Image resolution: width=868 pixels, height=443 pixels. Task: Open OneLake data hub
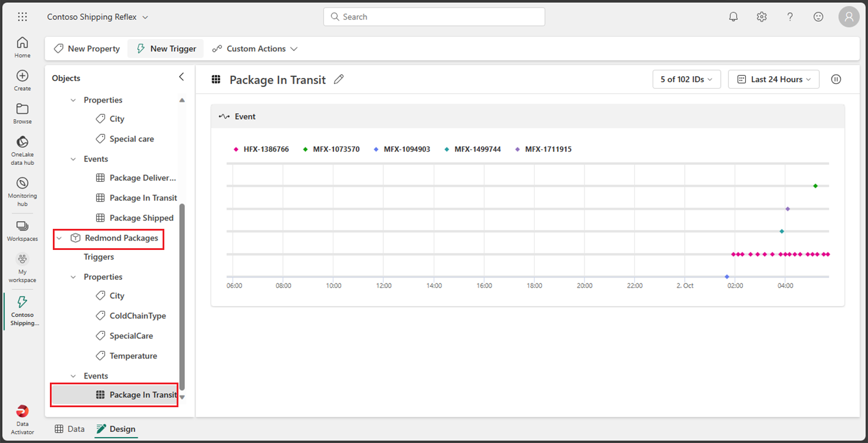point(22,151)
